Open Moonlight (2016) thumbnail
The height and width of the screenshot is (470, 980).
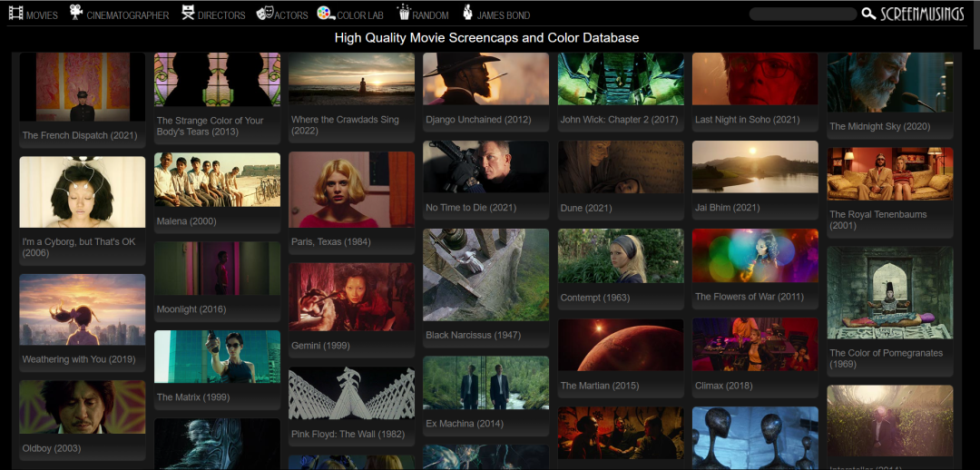[218, 269]
